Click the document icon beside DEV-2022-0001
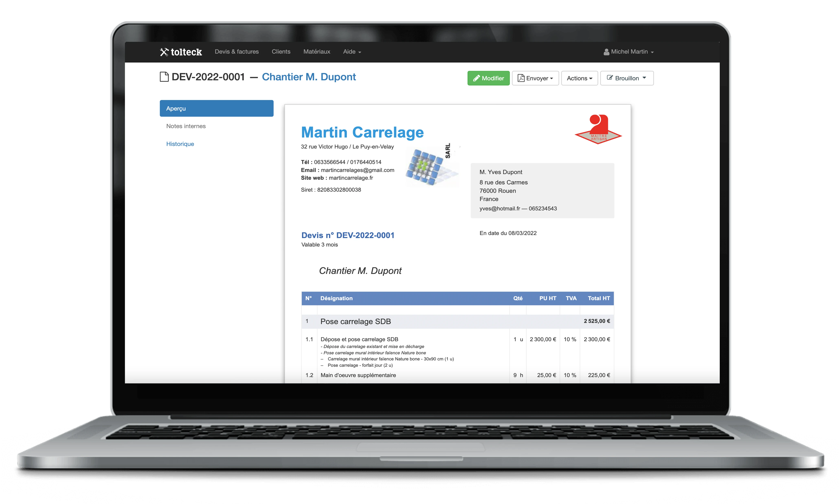The height and width of the screenshot is (504, 840). click(164, 77)
